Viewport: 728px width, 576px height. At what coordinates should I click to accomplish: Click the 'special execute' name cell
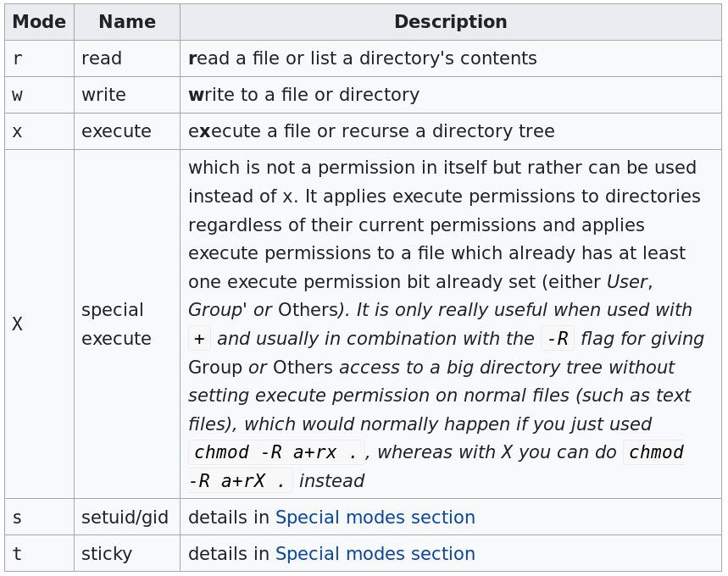click(116, 324)
